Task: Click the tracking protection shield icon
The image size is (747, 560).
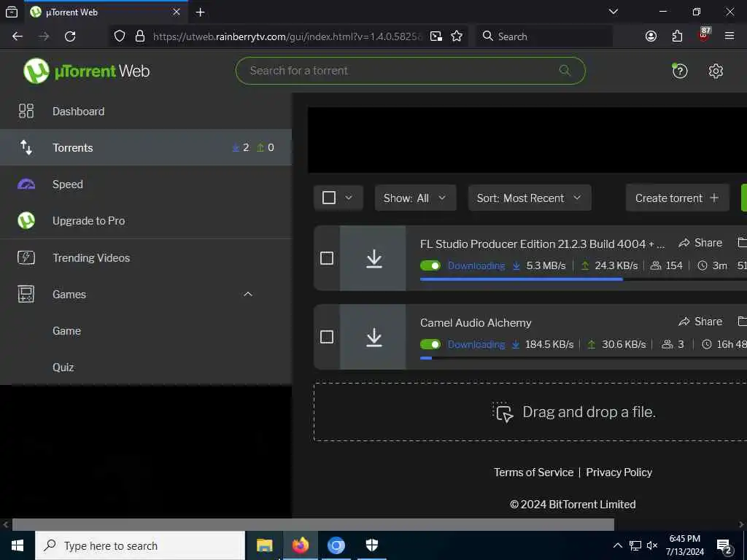Action: coord(120,36)
